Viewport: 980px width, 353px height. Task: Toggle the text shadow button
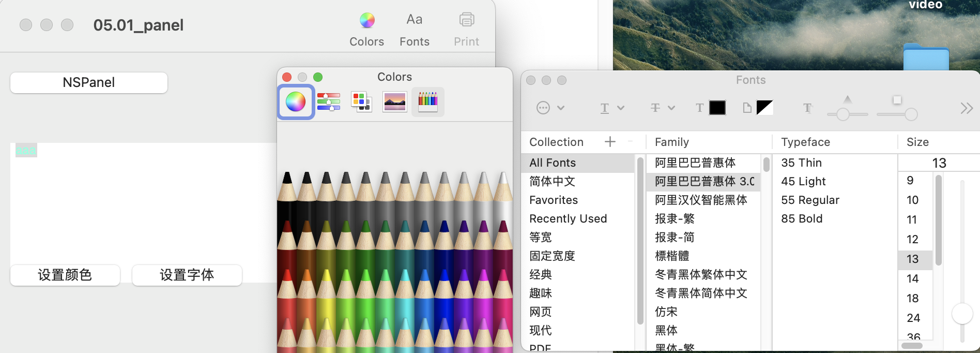tap(807, 108)
